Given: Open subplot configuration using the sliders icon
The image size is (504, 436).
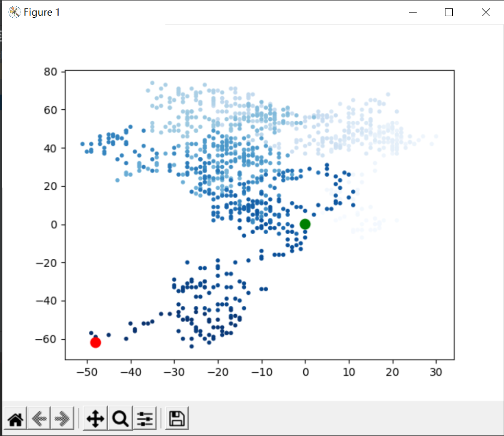Looking at the screenshot, I should (x=144, y=418).
